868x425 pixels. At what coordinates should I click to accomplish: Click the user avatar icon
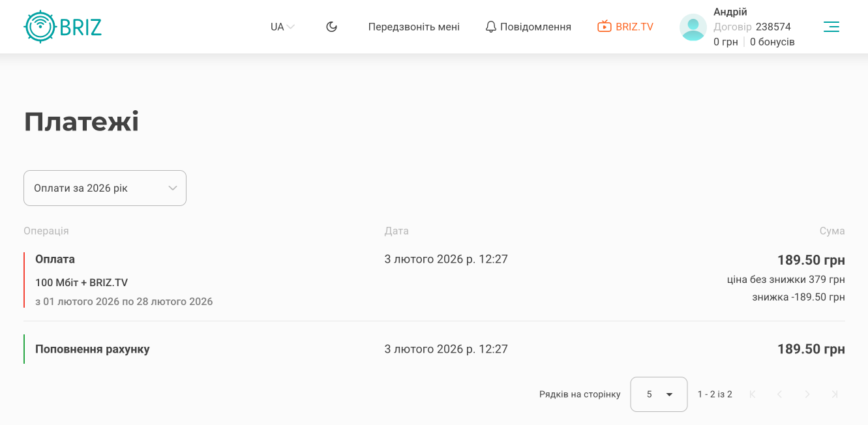pos(693,27)
